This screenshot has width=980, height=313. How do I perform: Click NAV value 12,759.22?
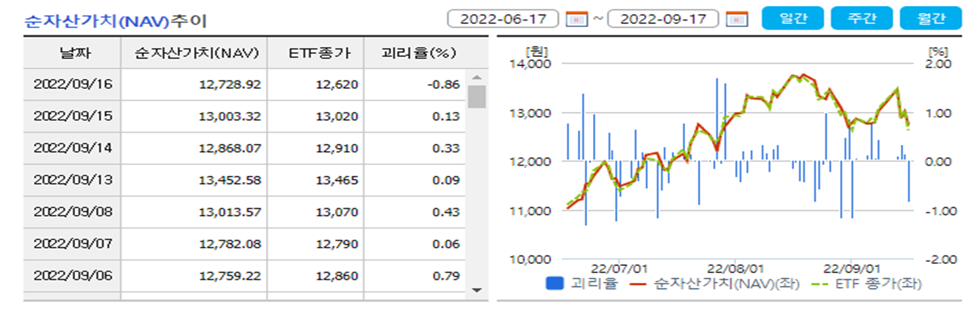pyautogui.click(x=230, y=276)
